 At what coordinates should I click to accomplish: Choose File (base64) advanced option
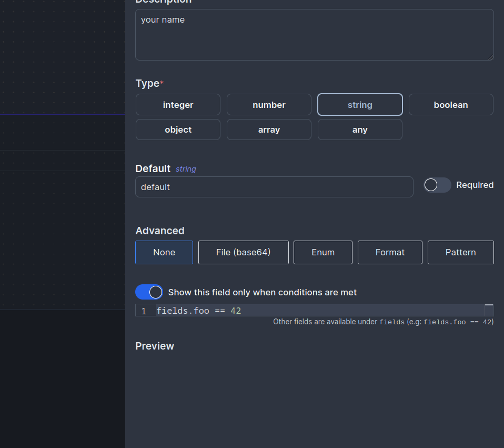(x=243, y=252)
